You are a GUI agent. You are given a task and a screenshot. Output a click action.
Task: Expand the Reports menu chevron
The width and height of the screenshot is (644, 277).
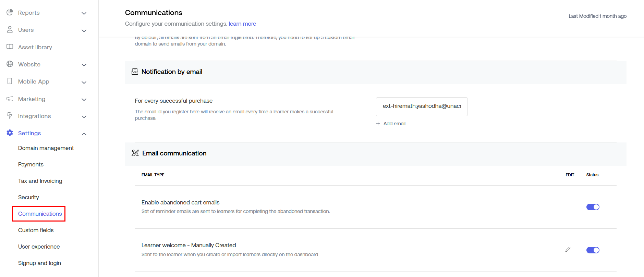[84, 13]
